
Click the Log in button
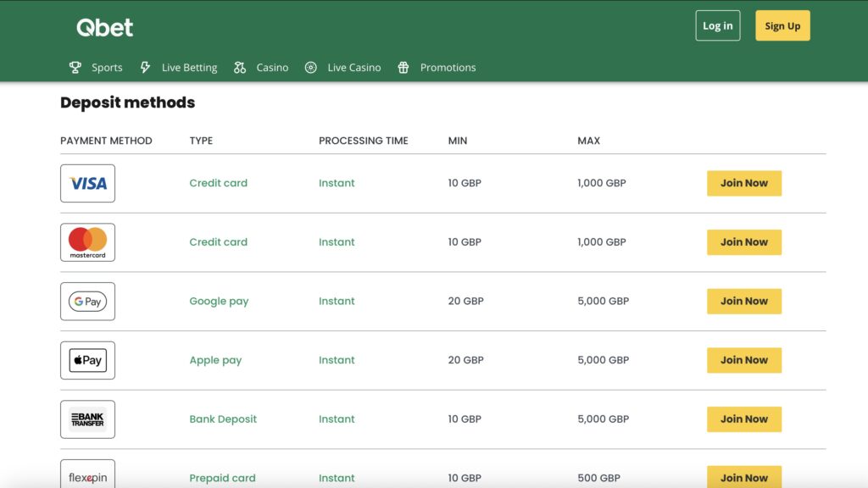717,25
